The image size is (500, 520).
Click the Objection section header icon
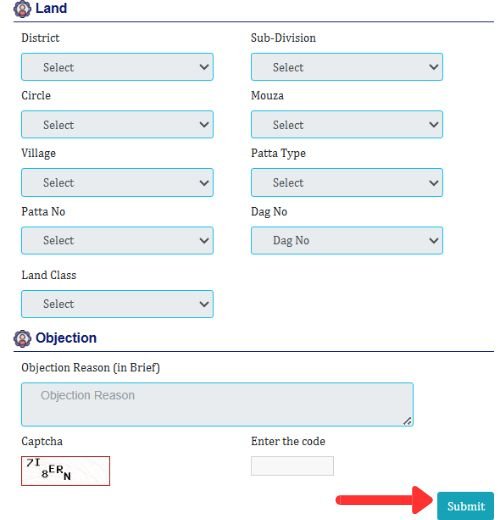coord(22,339)
